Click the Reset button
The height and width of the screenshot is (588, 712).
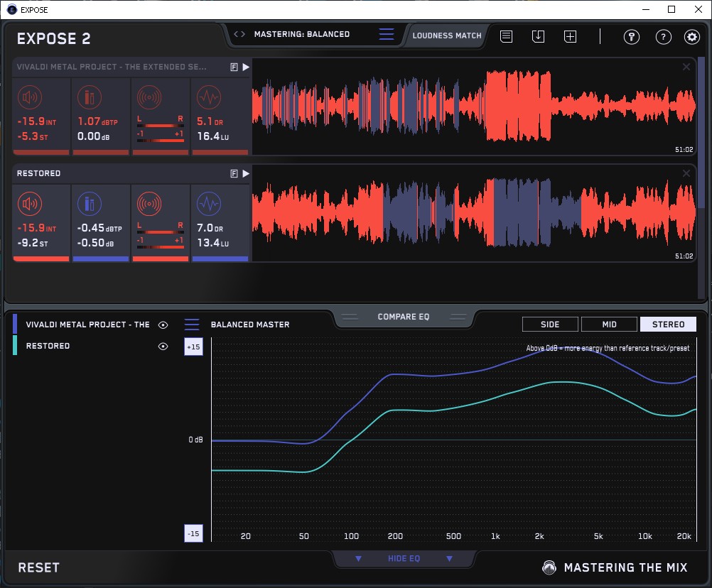[x=38, y=567]
